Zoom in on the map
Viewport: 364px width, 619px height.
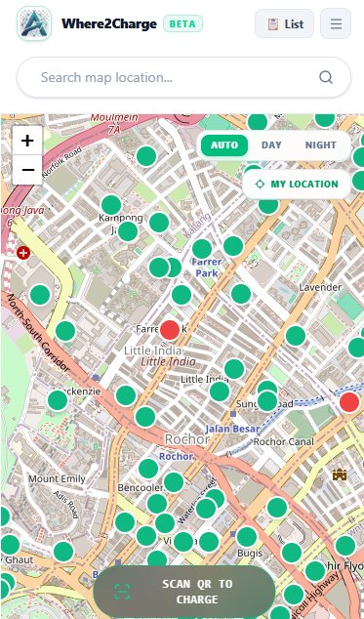pos(27,141)
